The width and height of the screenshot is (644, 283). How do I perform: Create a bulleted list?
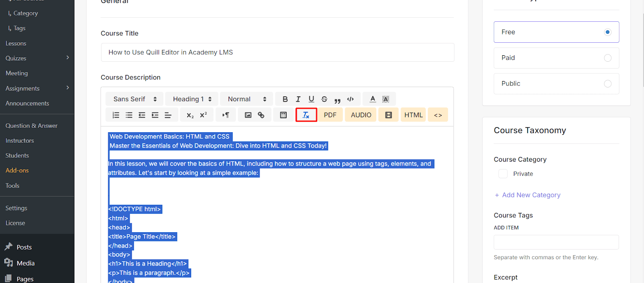129,115
